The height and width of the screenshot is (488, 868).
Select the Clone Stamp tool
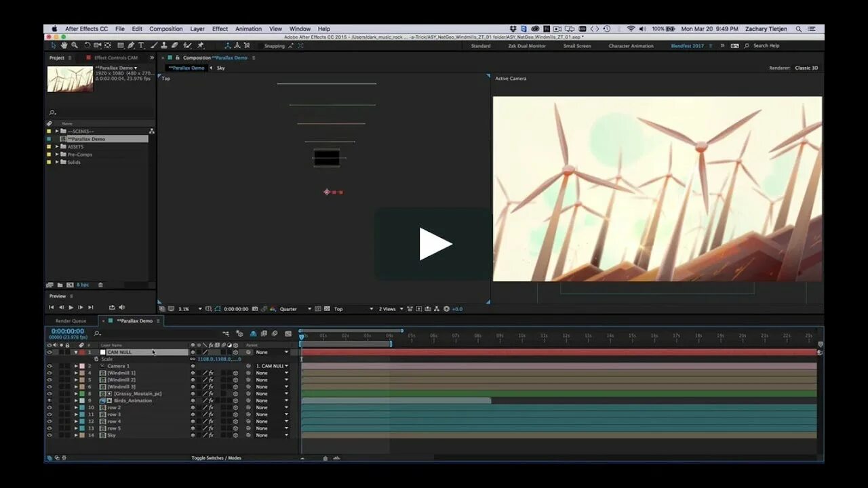pos(164,45)
